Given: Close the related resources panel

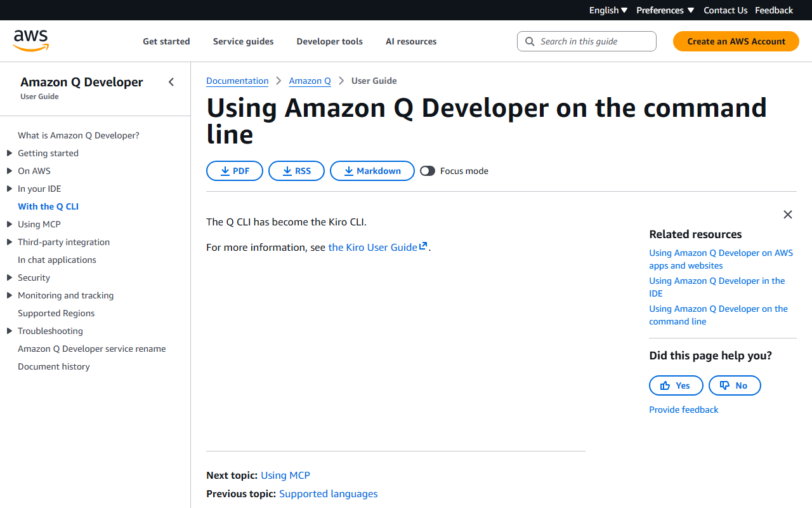Looking at the screenshot, I should point(788,215).
